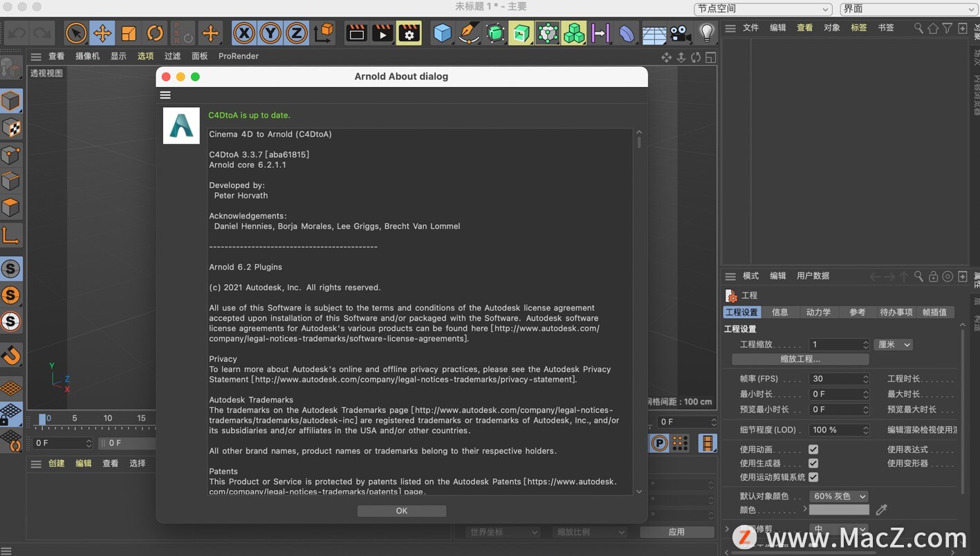This screenshot has height=556, width=980.
Task: Step the 细节程度 (LOD) spinner
Action: (865, 430)
